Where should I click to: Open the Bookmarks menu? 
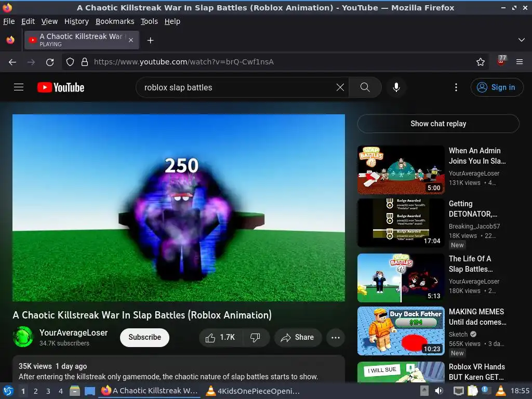coord(115,21)
